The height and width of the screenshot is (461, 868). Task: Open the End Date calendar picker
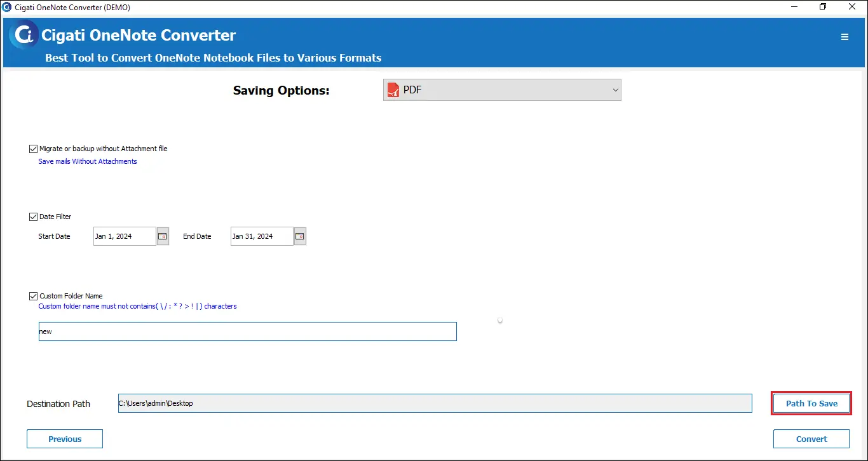(x=300, y=236)
